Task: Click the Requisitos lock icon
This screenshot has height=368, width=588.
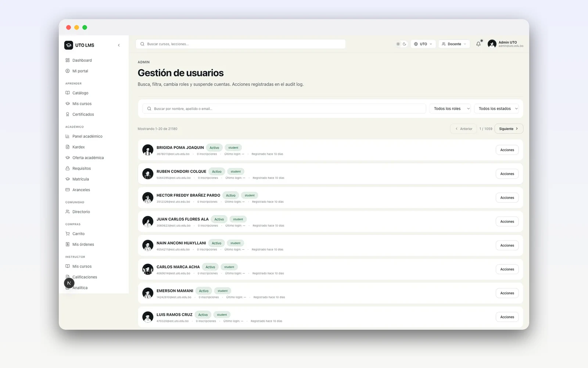Action: pyautogui.click(x=68, y=169)
